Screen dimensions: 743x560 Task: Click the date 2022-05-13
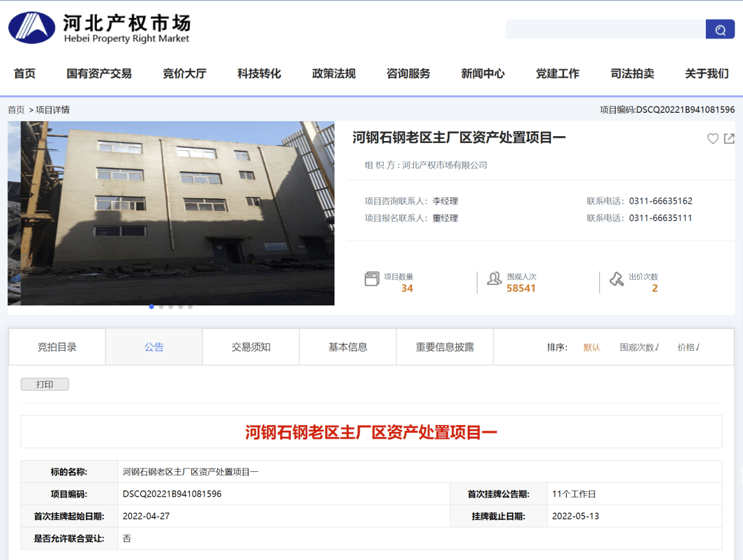(575, 516)
